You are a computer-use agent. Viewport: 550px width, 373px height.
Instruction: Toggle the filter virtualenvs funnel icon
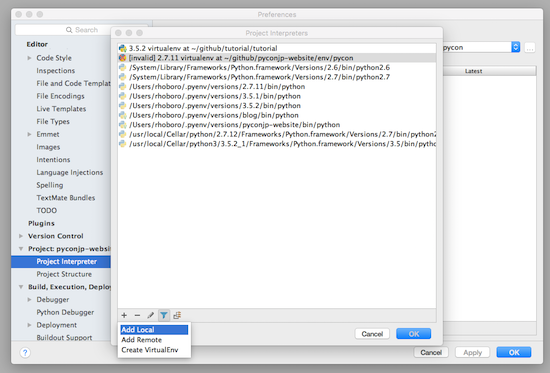coord(164,315)
